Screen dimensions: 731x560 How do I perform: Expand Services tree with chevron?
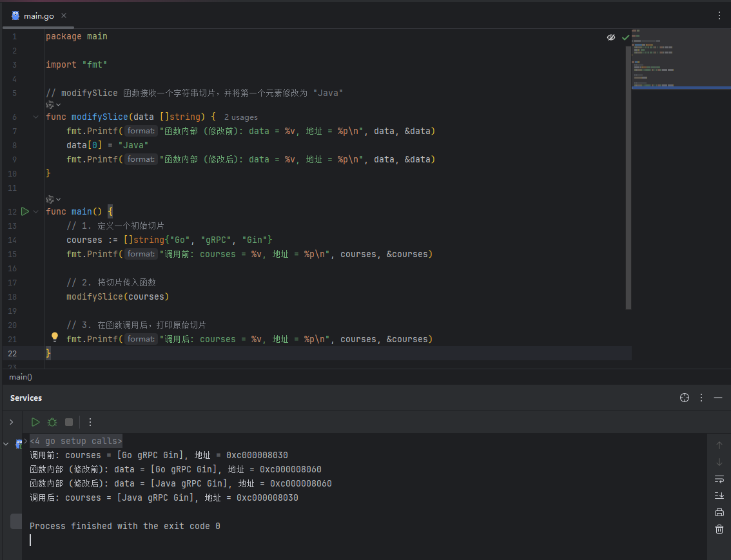point(11,422)
